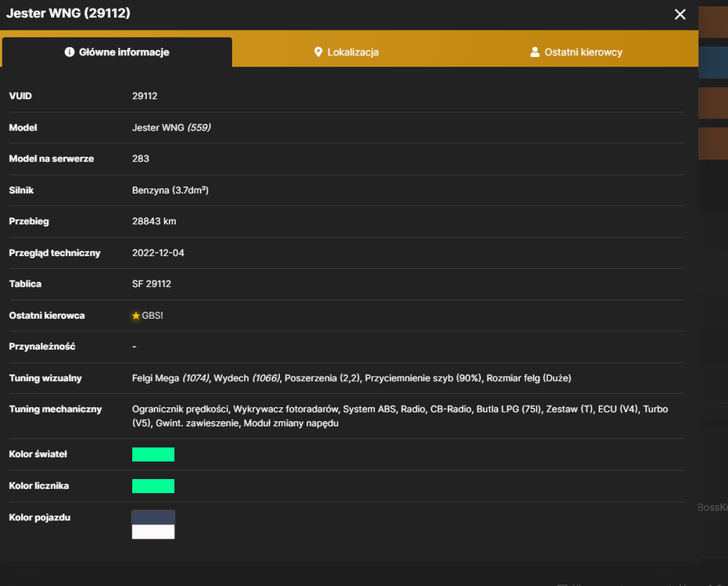
Task: Click the Kolor licznika green swatch
Action: tap(153, 486)
